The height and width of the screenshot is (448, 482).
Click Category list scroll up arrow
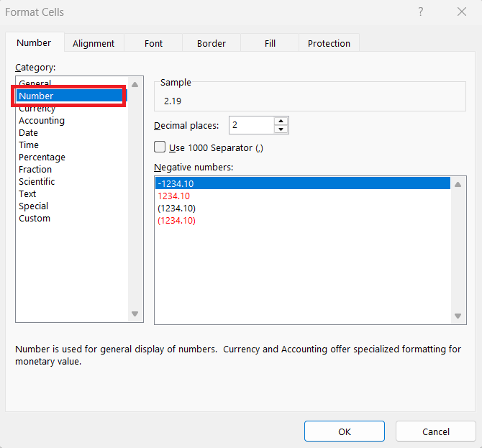[135, 84]
